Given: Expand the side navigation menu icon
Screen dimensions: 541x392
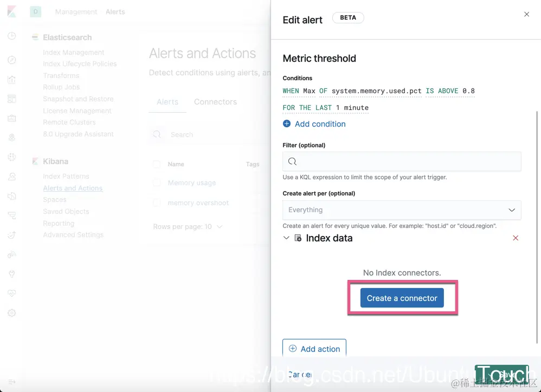Looking at the screenshot, I should pos(12,382).
